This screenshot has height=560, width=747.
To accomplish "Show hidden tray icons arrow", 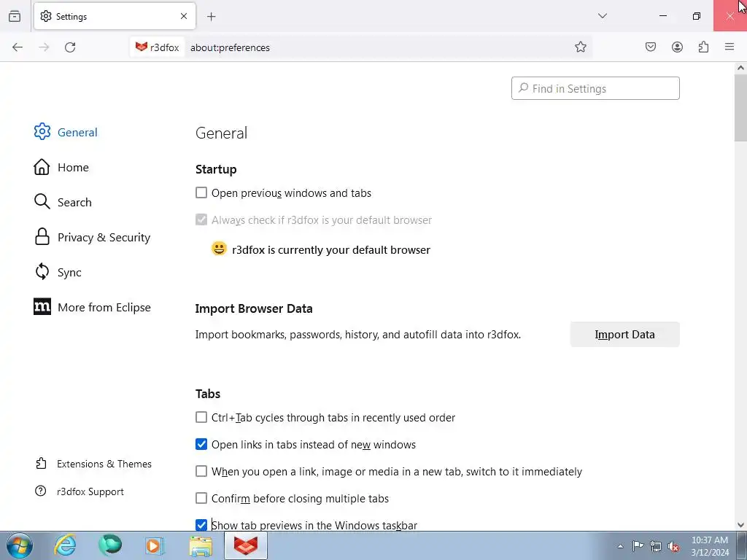I will coord(620,546).
